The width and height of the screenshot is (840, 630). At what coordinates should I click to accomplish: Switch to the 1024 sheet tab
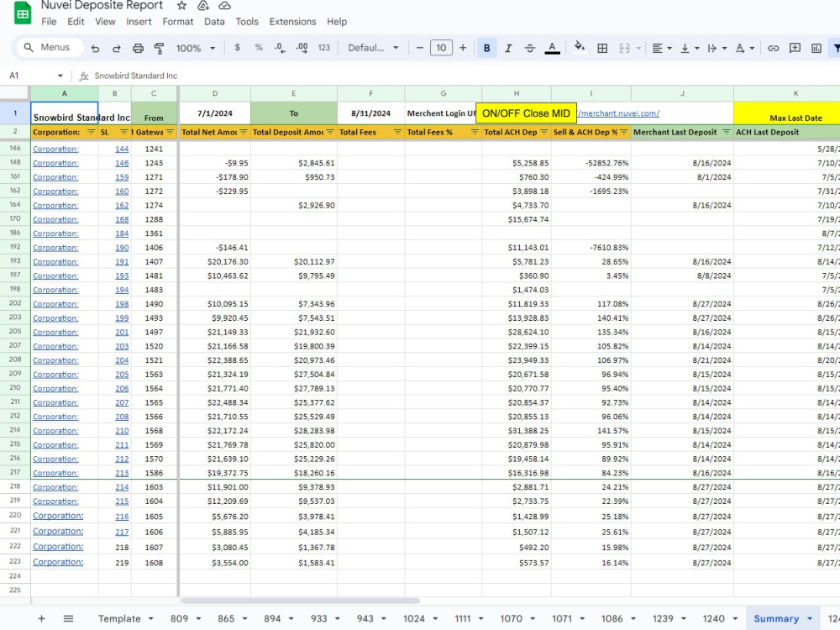[413, 619]
